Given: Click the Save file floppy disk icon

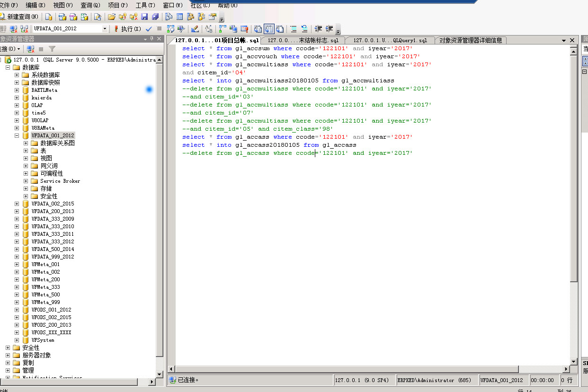Looking at the screenshot, I should tap(144, 17).
